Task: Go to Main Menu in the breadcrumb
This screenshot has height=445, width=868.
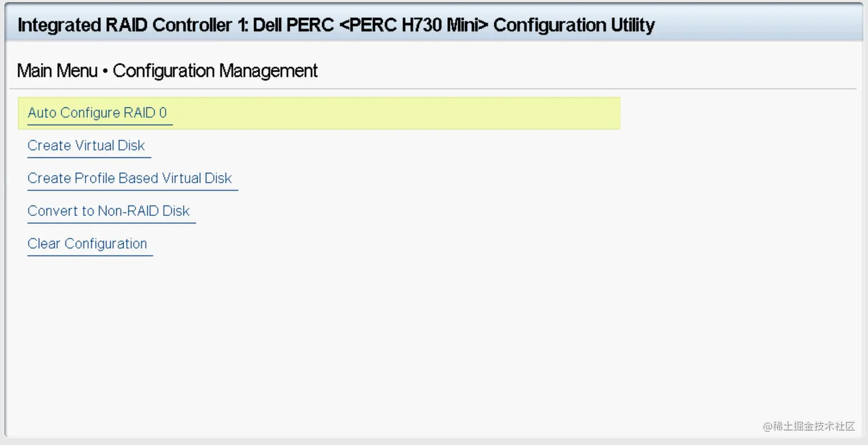Action: [57, 71]
